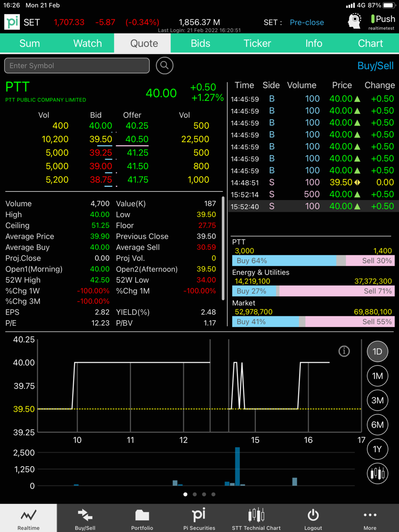The width and height of the screenshot is (399, 532).
Task: Switch to the Watch tab
Action: (87, 43)
